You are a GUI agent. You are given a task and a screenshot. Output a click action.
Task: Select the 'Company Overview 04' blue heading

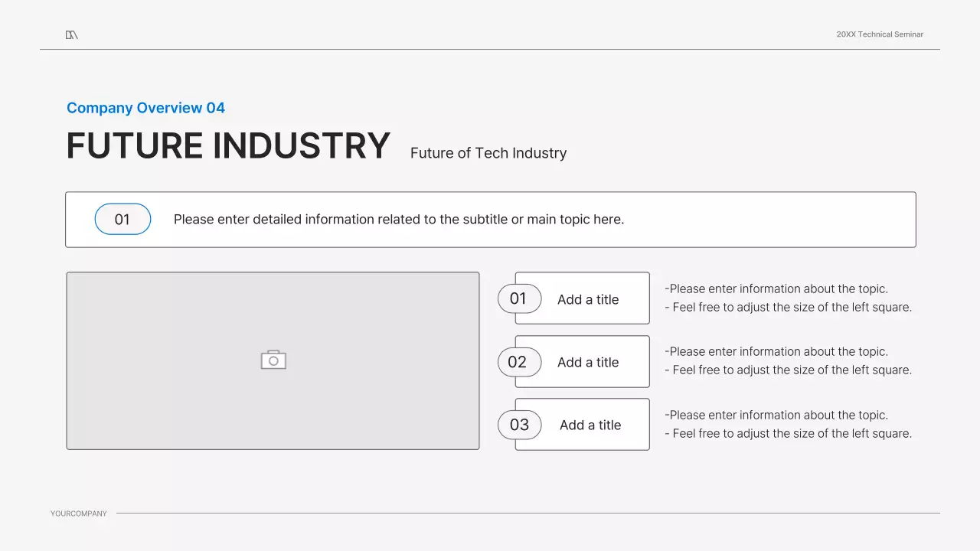(x=145, y=108)
